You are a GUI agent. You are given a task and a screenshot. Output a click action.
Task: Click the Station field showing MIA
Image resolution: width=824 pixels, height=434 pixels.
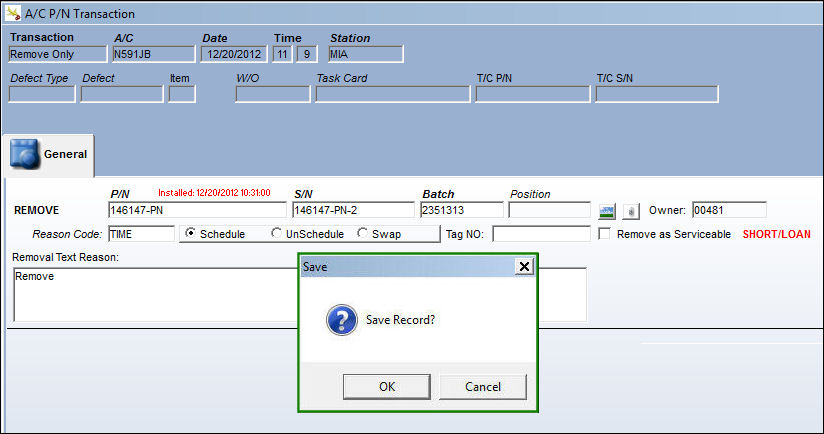pyautogui.click(x=366, y=54)
